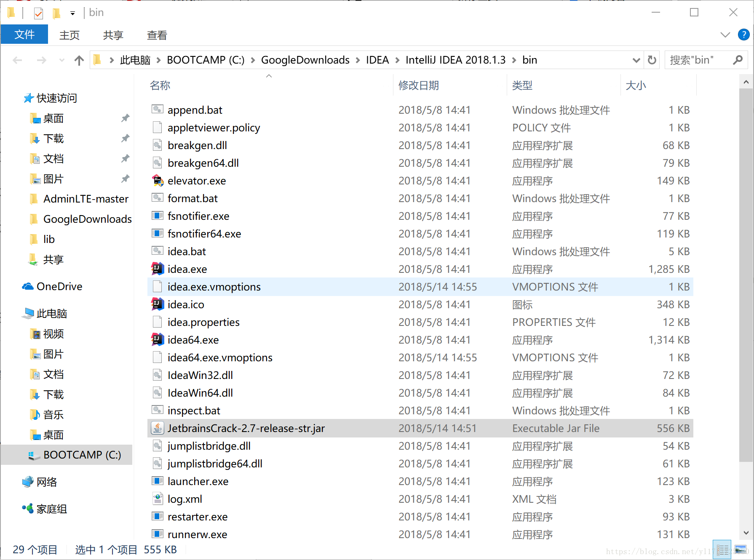This screenshot has width=754, height=560.
Task: Click the Network icon in sidebar
Action: coord(28,482)
